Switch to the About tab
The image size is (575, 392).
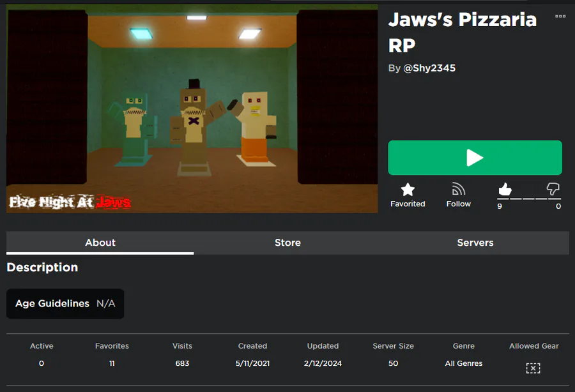[100, 243]
